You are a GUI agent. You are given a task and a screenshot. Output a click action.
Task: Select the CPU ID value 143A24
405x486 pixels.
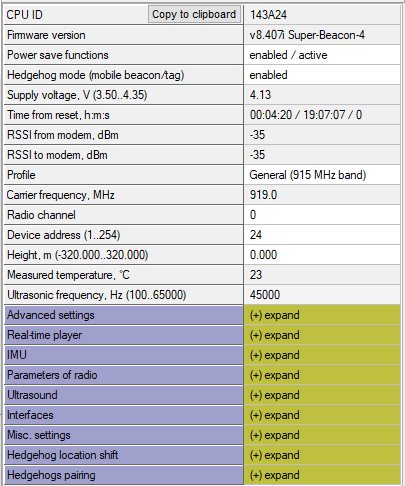click(x=322, y=15)
